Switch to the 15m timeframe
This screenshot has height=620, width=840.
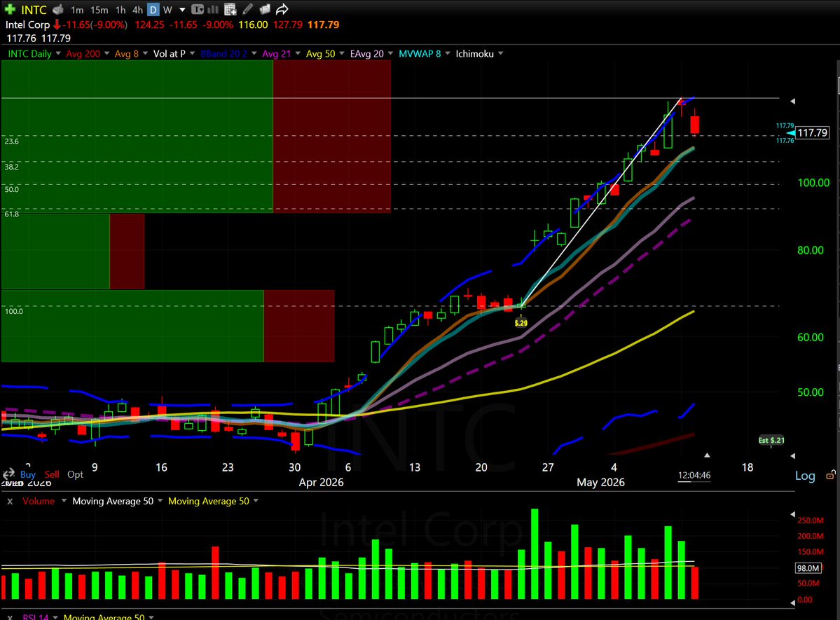point(99,10)
